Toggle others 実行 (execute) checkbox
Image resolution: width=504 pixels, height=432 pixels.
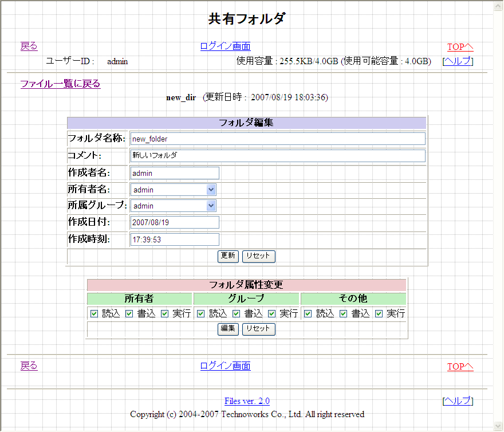coord(379,313)
